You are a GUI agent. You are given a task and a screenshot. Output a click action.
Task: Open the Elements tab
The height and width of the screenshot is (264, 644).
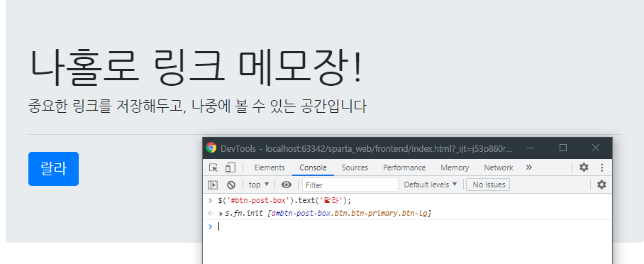(x=270, y=167)
